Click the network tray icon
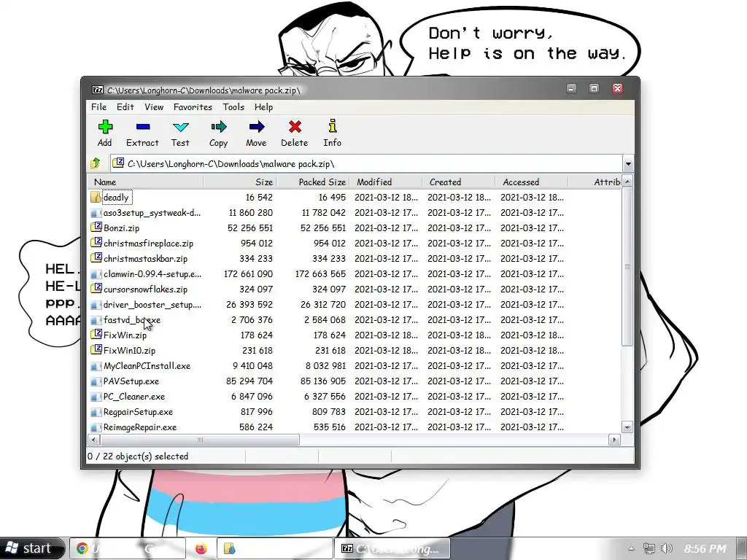This screenshot has width=747, height=560. click(x=649, y=548)
